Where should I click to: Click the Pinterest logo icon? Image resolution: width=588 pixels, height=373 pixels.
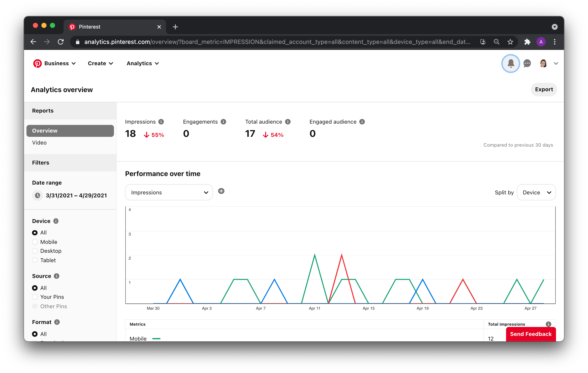coord(37,64)
